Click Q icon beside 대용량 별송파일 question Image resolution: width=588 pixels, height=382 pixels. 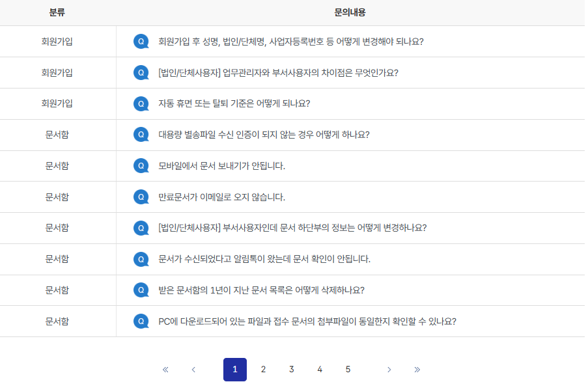(141, 135)
